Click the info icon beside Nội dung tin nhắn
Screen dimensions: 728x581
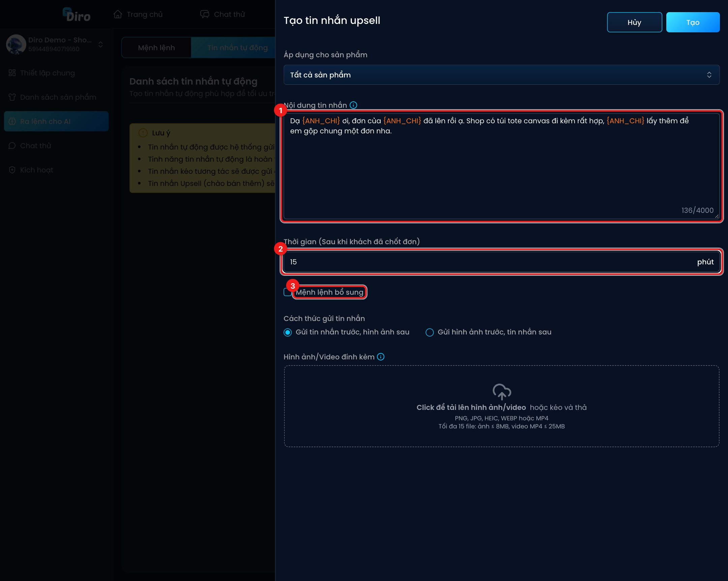coord(353,105)
